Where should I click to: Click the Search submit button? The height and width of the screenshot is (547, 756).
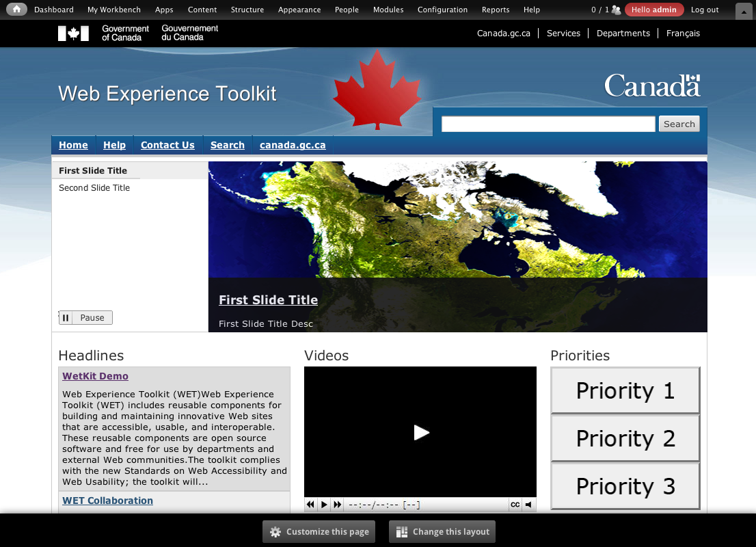[x=679, y=124]
